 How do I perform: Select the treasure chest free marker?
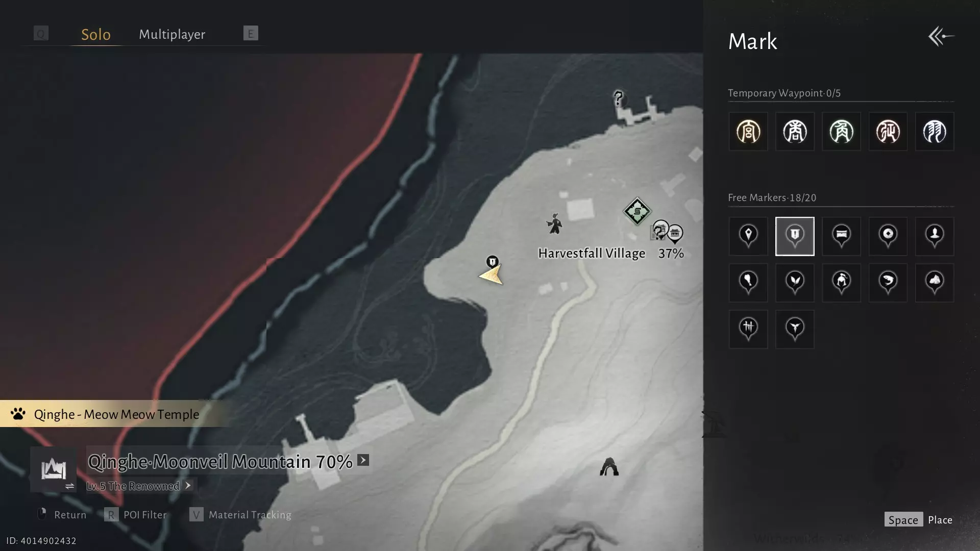(x=841, y=236)
